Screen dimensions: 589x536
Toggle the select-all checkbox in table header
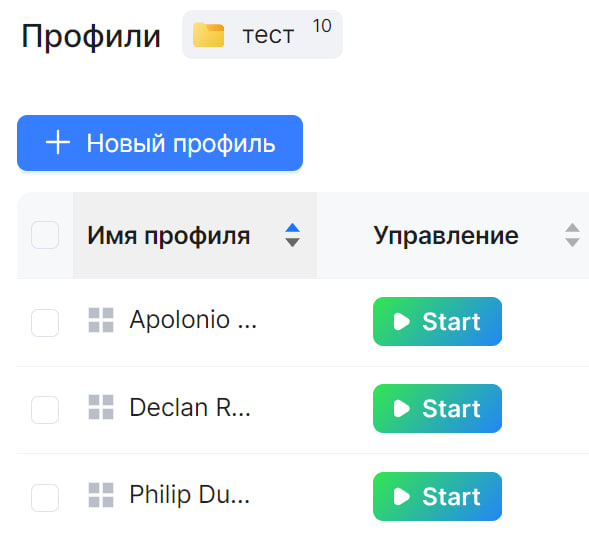(45, 235)
